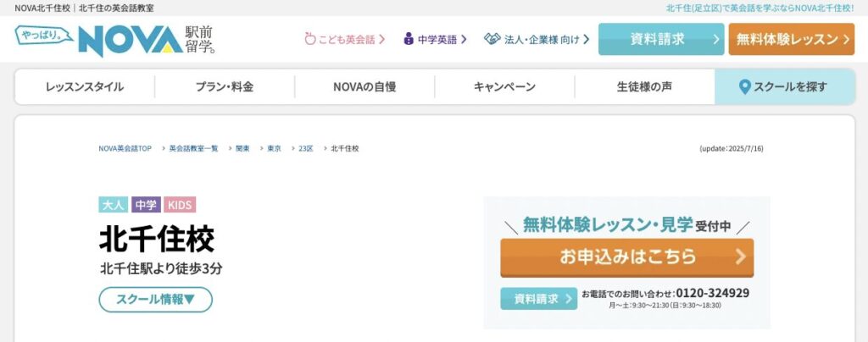Go to the キャンペーン menu
The image size is (868, 342).
(x=504, y=86)
